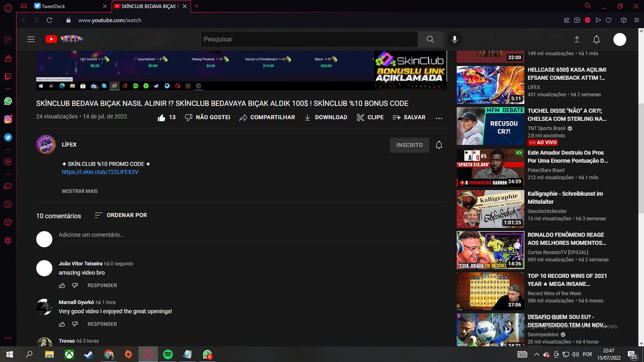Screen dimensions: 644x362
Task: Go to YouTube home via logo
Action: pos(64,39)
